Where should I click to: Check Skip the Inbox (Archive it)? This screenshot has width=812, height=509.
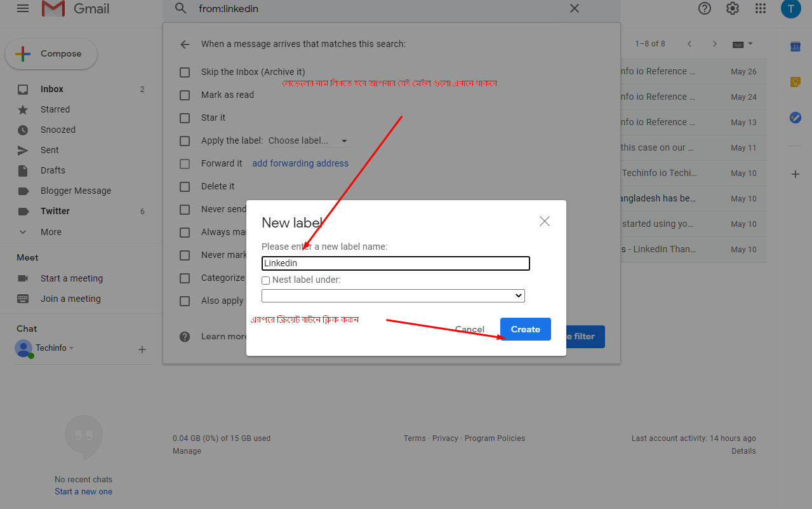pyautogui.click(x=185, y=72)
